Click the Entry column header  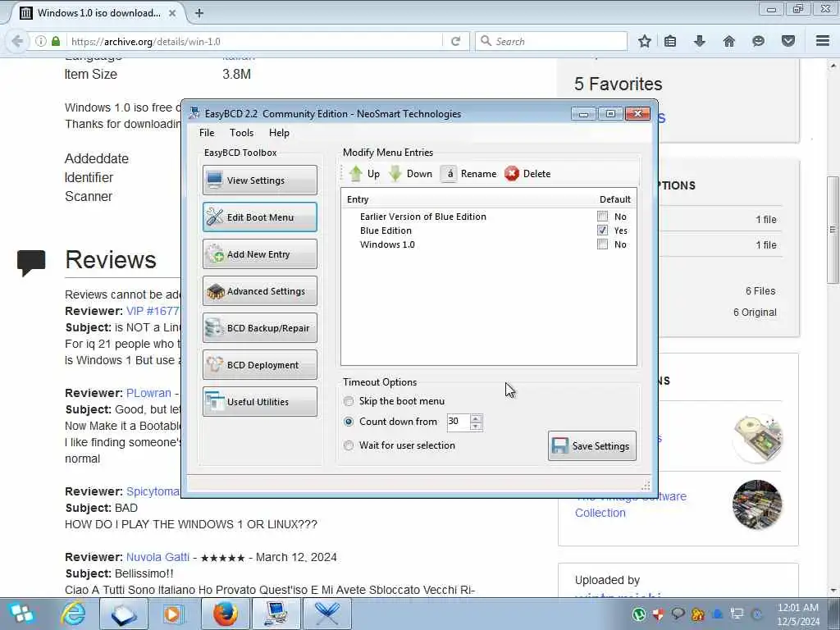(x=358, y=199)
